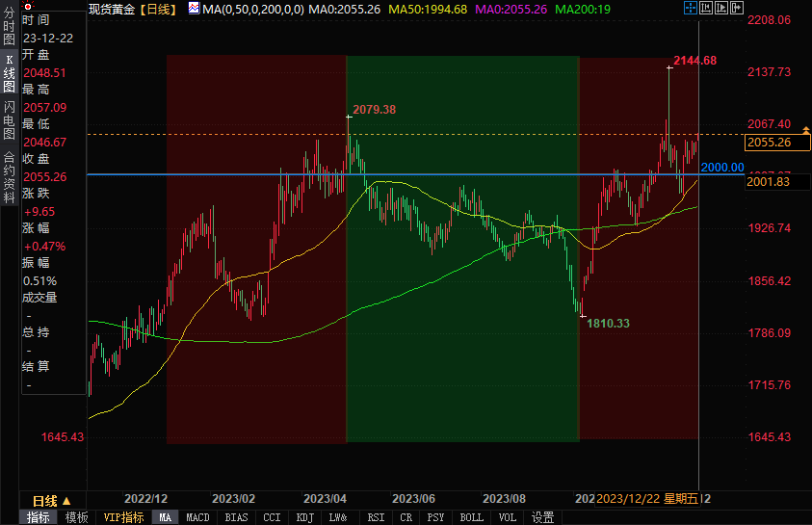Enable the KDJ indicator

304,517
